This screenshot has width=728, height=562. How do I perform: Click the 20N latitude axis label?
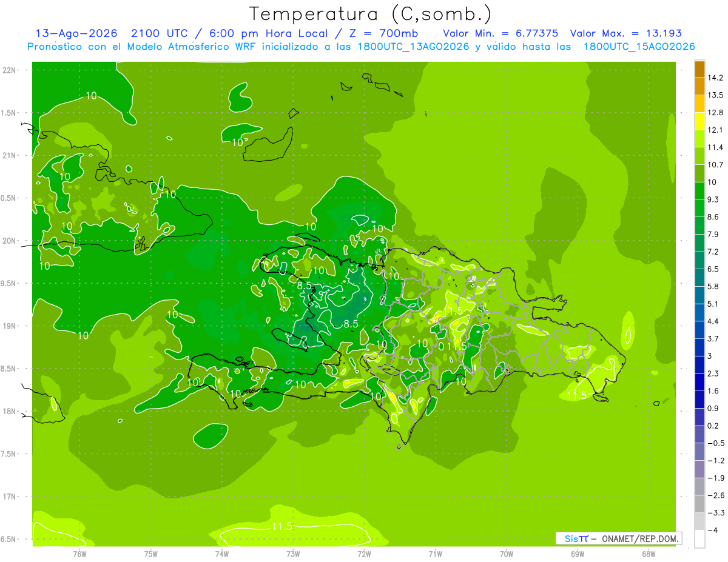coord(10,241)
